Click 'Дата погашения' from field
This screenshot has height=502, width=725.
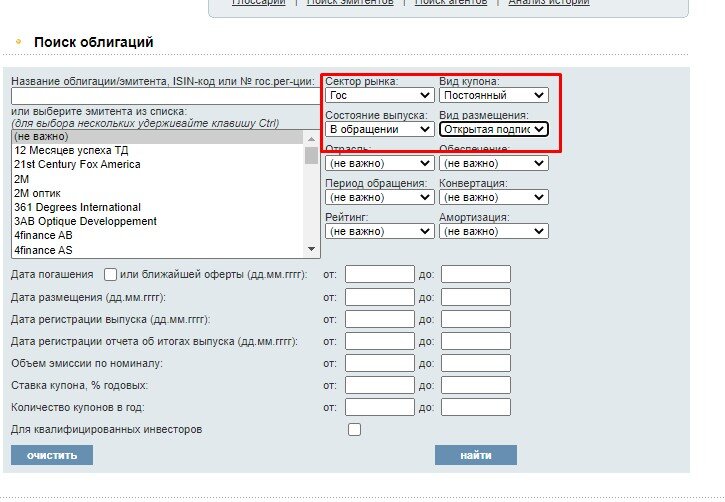(380, 274)
